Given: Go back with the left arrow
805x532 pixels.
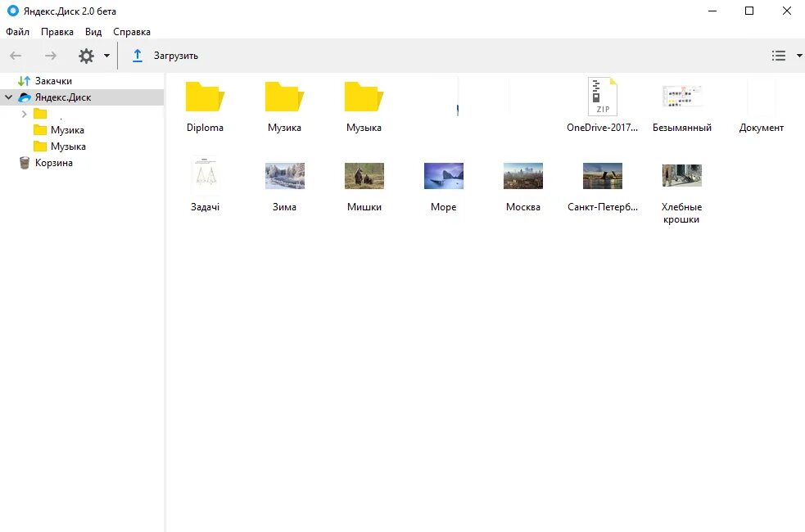Looking at the screenshot, I should [16, 56].
